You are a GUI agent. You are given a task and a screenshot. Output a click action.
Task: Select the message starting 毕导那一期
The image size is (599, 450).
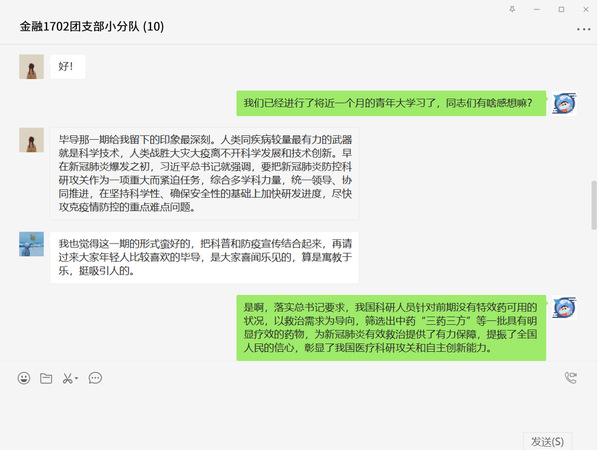click(x=204, y=173)
